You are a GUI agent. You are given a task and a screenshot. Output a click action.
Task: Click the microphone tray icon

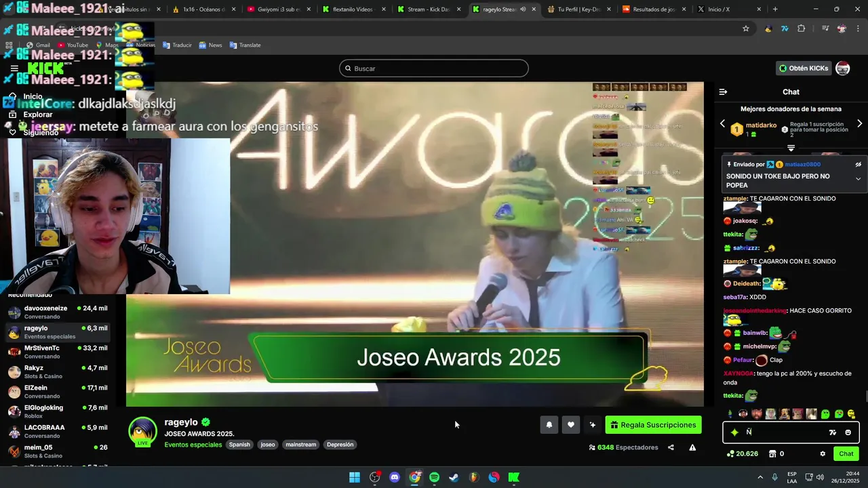click(774, 477)
